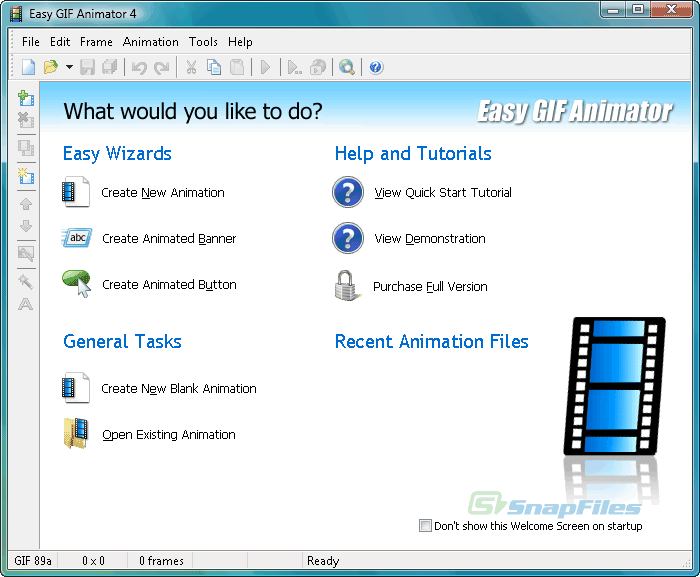Image resolution: width=700 pixels, height=577 pixels.
Task: Click the Create Animated Banner link
Action: [169, 239]
